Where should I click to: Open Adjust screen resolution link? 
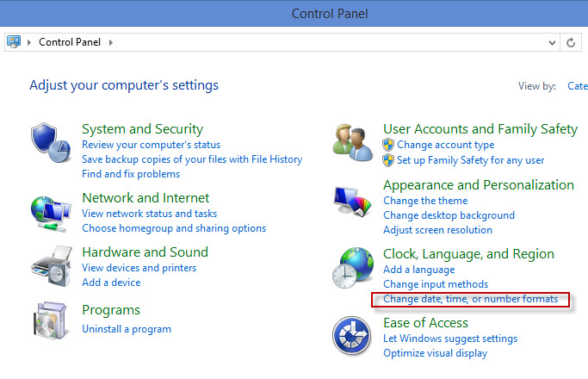[x=437, y=230]
